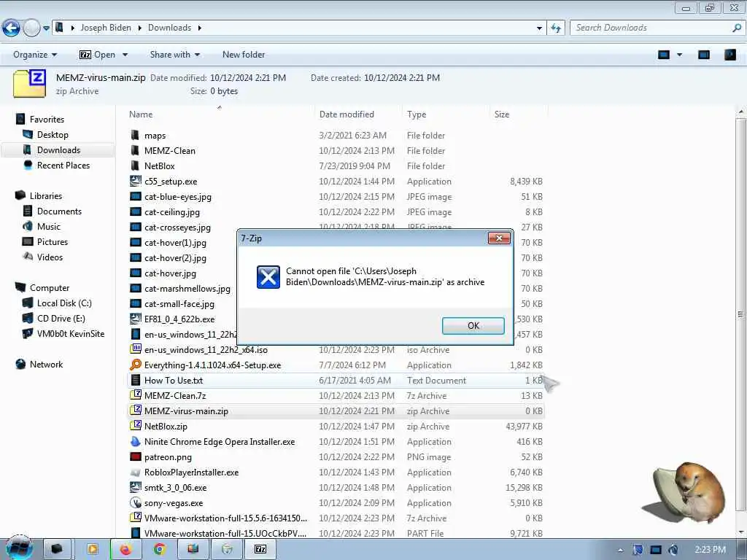Screen dimensions: 747x560
Task: Open address bar history dropdown arrow
Action: [x=539, y=28]
